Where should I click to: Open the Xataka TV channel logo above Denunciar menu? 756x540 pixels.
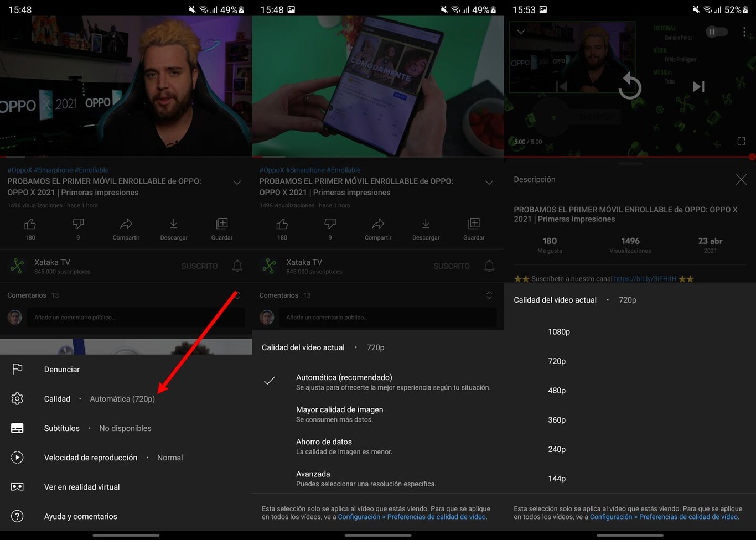(x=18, y=266)
